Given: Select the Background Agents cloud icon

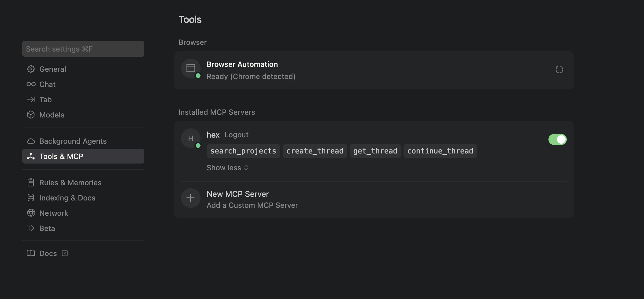Looking at the screenshot, I should point(31,141).
